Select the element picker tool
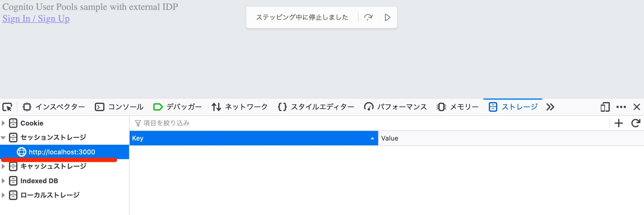 (x=8, y=107)
